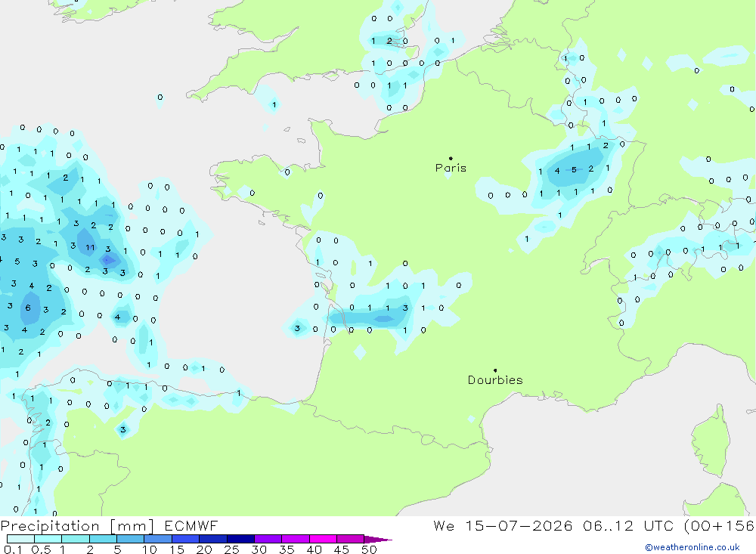Select the legend swatch between 15 and 20
The height and width of the screenshot is (554, 756).
pos(185,539)
